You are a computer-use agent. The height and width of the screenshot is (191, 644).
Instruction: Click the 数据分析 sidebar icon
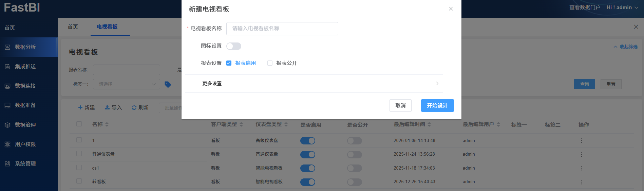[x=7, y=47]
